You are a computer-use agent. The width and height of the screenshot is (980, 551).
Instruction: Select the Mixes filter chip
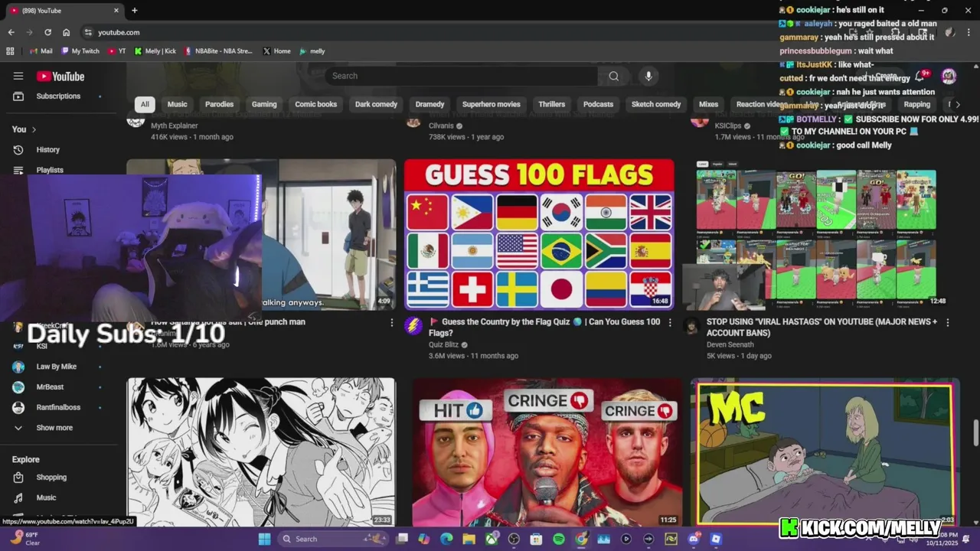(708, 104)
